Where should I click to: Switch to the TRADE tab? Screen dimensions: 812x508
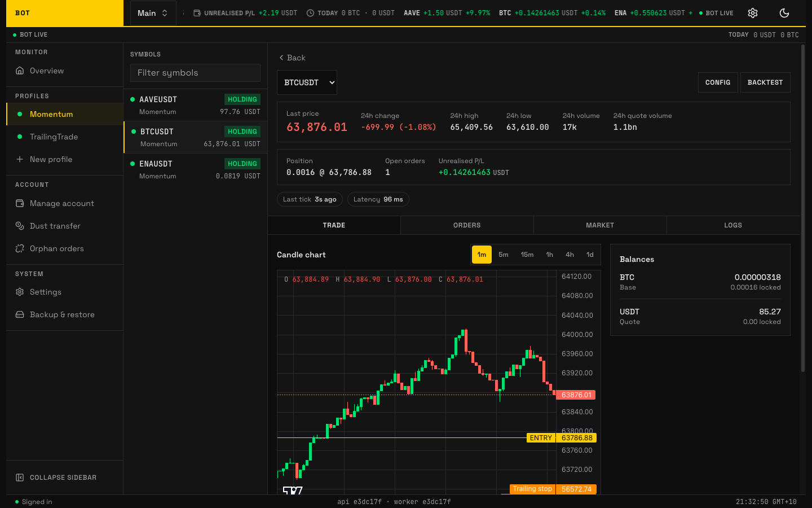pos(334,225)
